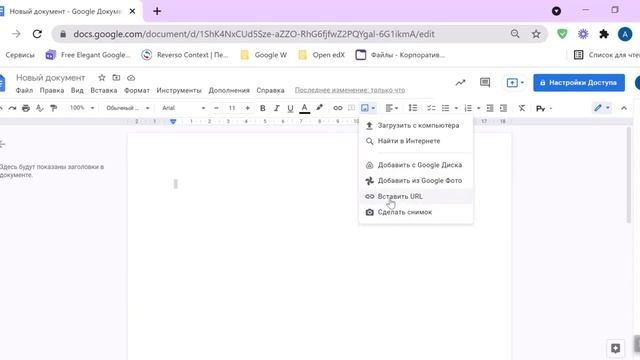Click the Настройки Доступа share button
The height and width of the screenshot is (360, 640).
coord(579,82)
